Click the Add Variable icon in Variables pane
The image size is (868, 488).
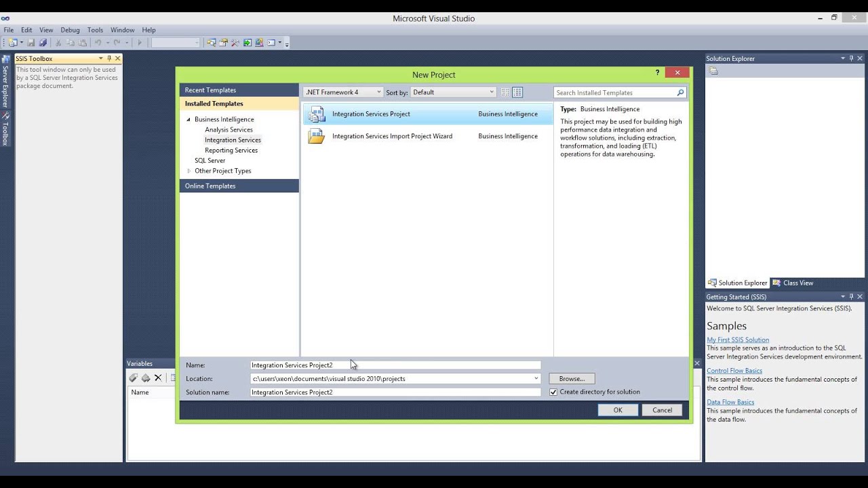(133, 378)
